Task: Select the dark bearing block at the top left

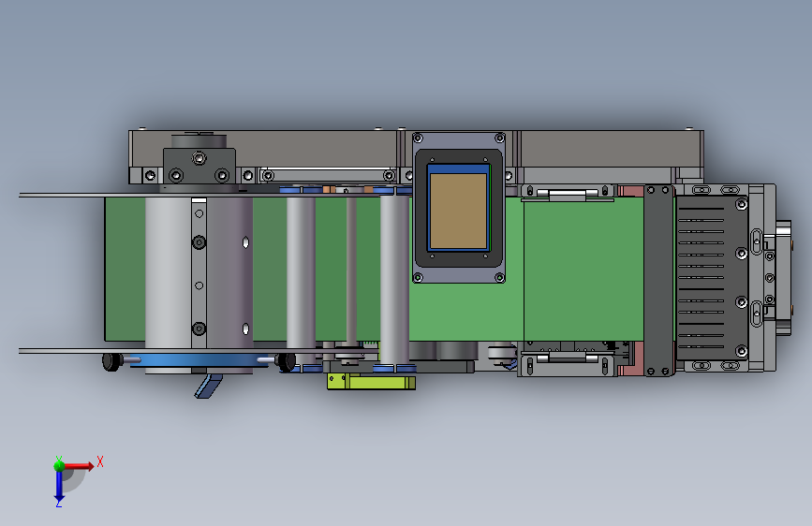Action: pyautogui.click(x=199, y=166)
